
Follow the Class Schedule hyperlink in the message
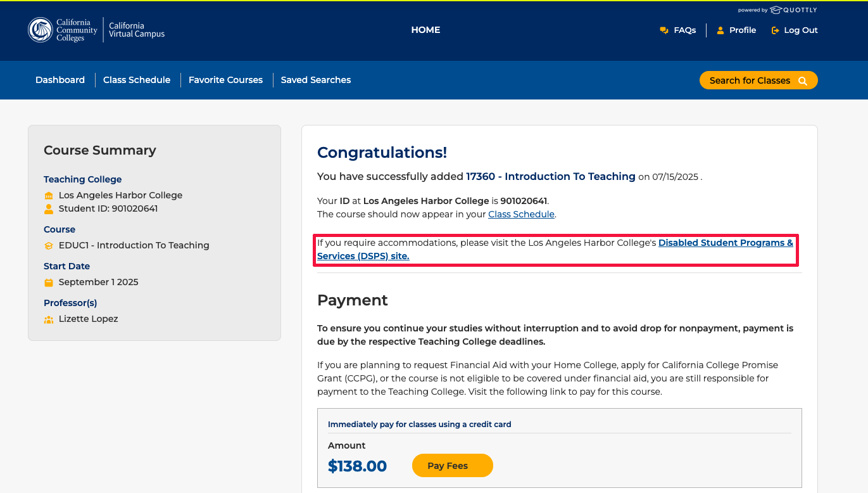[521, 214]
